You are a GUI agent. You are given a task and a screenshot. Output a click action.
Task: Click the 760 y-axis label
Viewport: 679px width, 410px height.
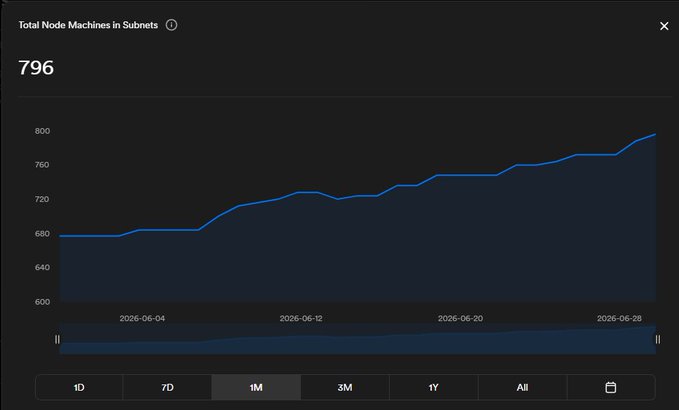click(42, 165)
